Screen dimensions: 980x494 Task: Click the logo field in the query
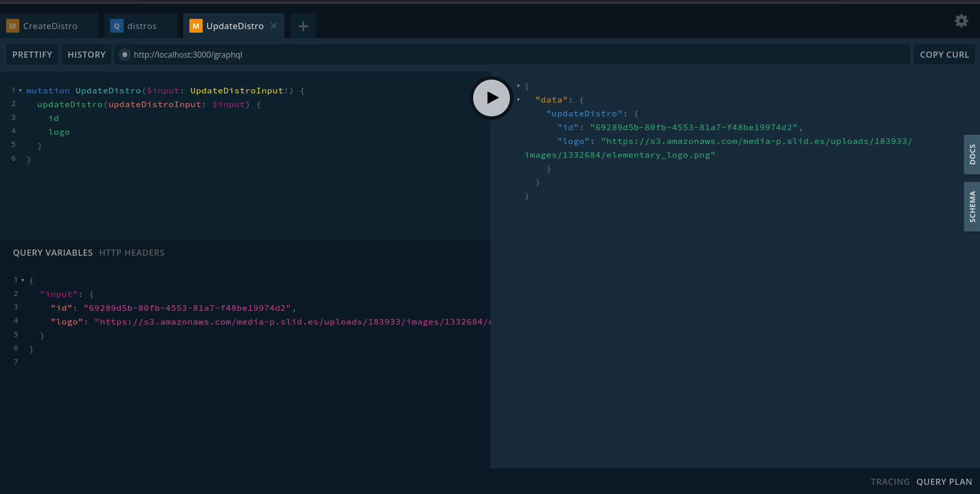click(x=59, y=132)
